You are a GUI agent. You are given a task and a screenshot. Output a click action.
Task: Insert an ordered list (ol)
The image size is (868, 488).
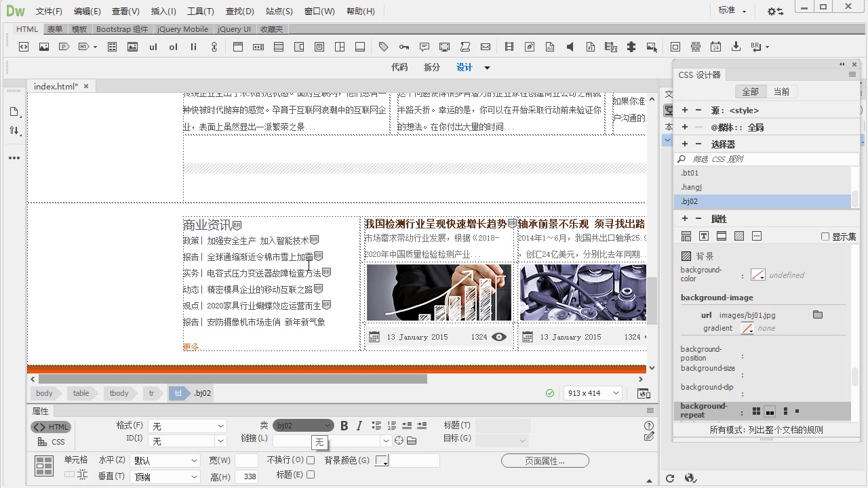(x=174, y=47)
